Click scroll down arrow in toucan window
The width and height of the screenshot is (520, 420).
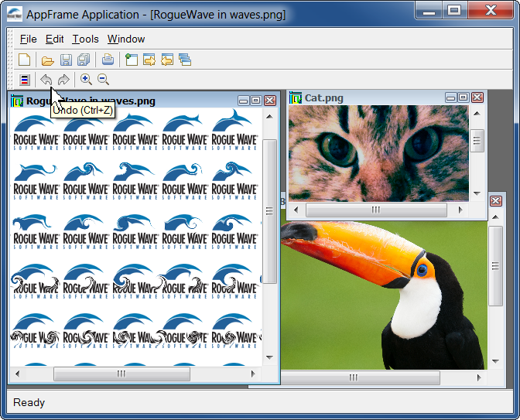tap(495, 361)
